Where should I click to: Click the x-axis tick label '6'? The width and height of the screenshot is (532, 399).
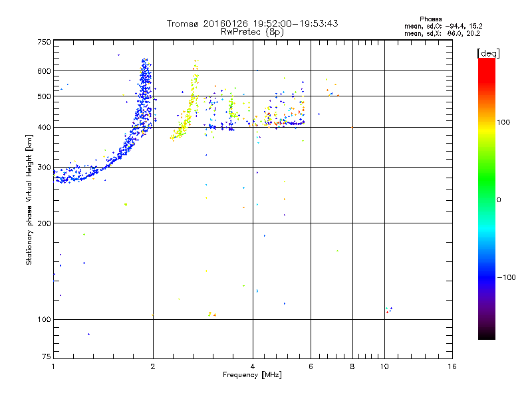[x=311, y=366]
